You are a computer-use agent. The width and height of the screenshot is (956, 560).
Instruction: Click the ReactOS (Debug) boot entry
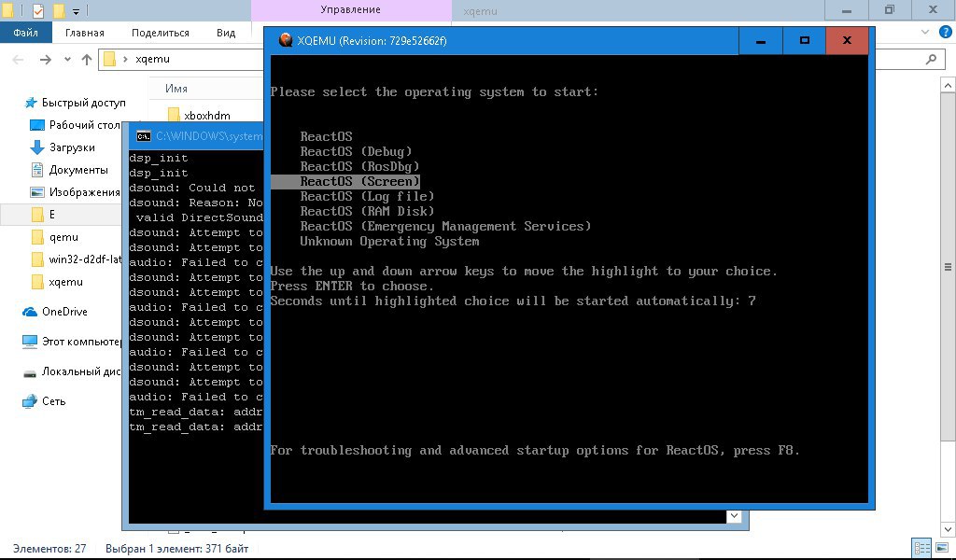pyautogui.click(x=356, y=151)
